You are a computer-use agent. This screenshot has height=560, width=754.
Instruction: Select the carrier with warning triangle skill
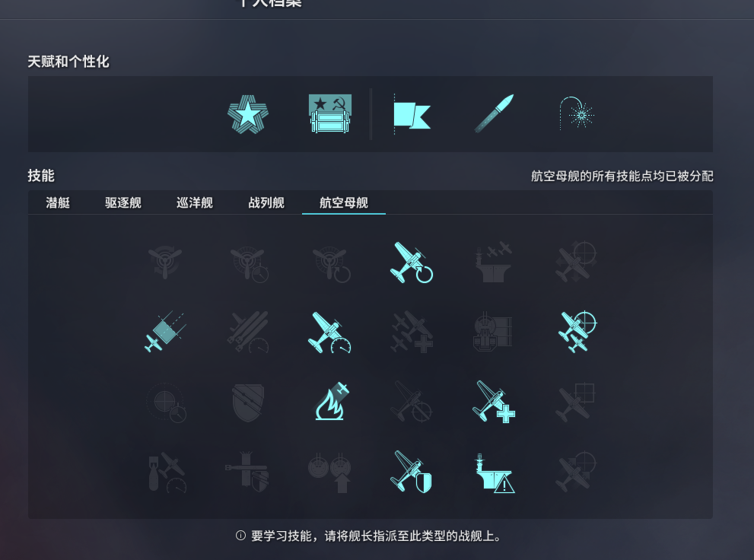pos(495,473)
